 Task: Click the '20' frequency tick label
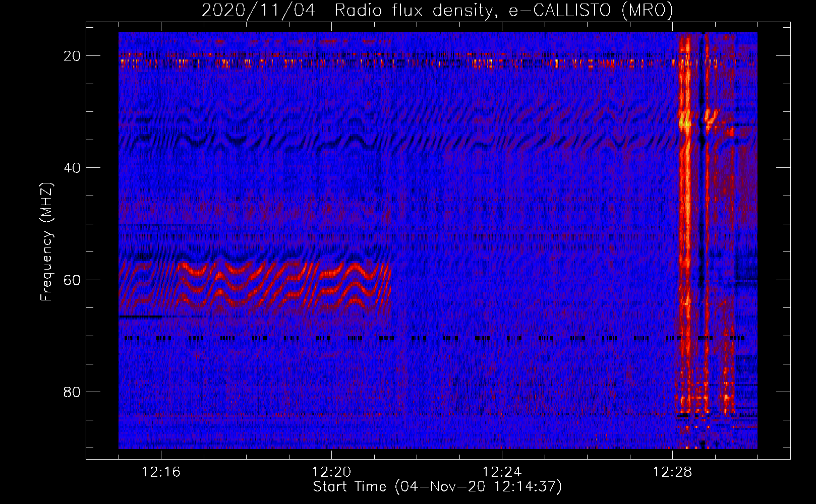point(72,56)
